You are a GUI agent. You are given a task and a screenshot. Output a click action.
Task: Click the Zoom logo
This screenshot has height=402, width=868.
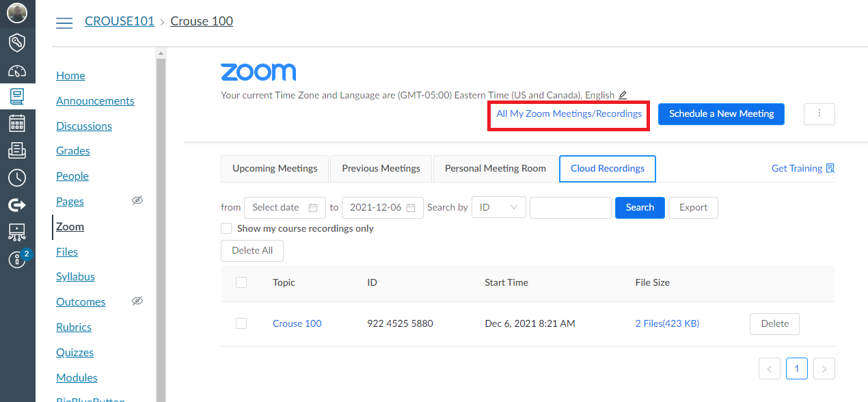(258, 72)
